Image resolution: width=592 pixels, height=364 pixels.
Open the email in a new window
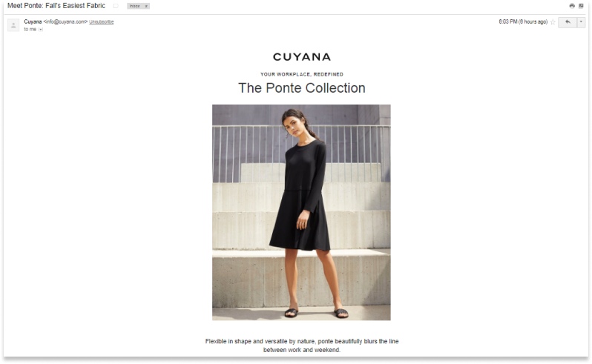pyautogui.click(x=581, y=6)
